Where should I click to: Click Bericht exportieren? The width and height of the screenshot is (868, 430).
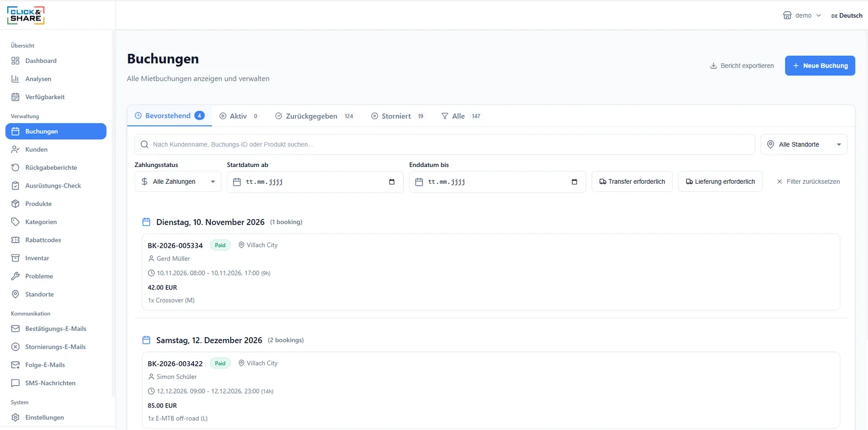[x=742, y=66]
